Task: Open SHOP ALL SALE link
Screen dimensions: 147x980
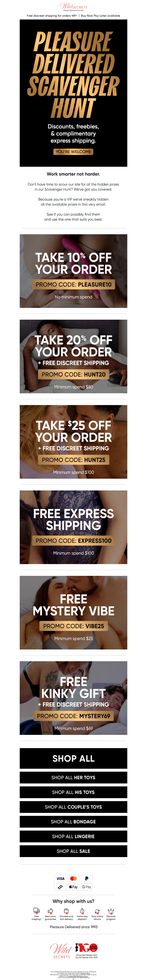Action: (74, 851)
